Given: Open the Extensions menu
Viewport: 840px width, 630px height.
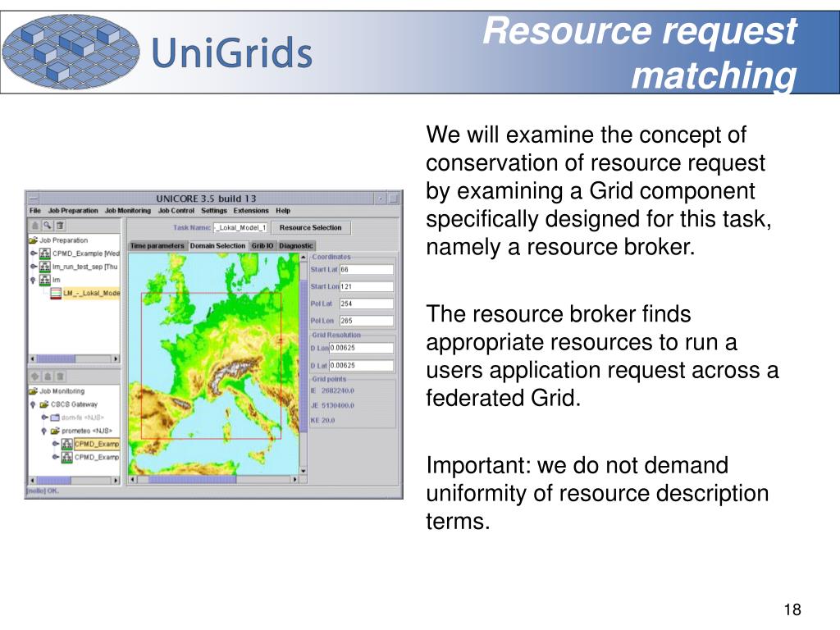Looking at the screenshot, I should [251, 211].
